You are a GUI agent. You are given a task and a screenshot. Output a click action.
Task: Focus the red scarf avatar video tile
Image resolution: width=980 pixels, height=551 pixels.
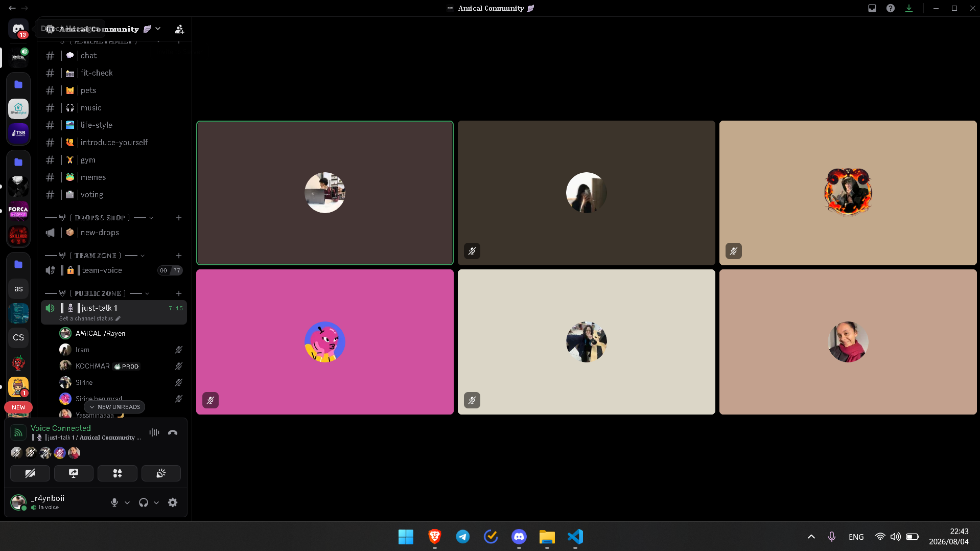point(848,342)
